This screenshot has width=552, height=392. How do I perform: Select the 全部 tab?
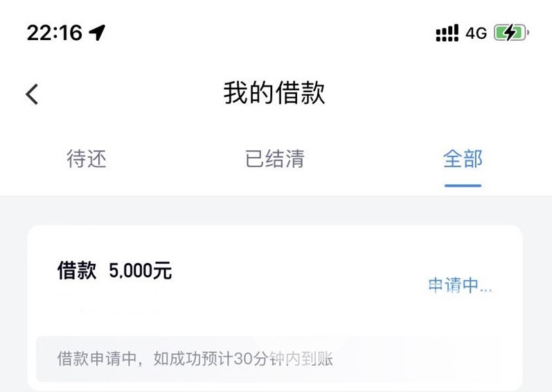tap(463, 159)
